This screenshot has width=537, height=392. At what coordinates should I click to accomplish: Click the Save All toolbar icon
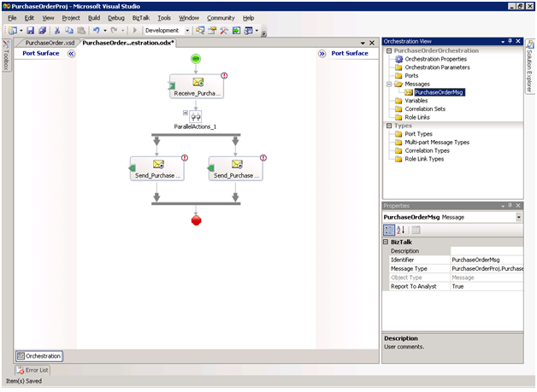[42, 31]
